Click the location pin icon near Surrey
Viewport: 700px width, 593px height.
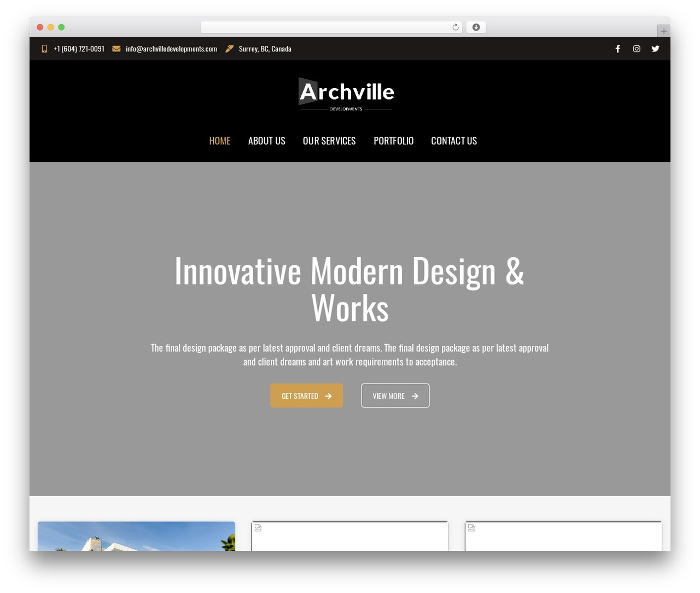(x=229, y=49)
